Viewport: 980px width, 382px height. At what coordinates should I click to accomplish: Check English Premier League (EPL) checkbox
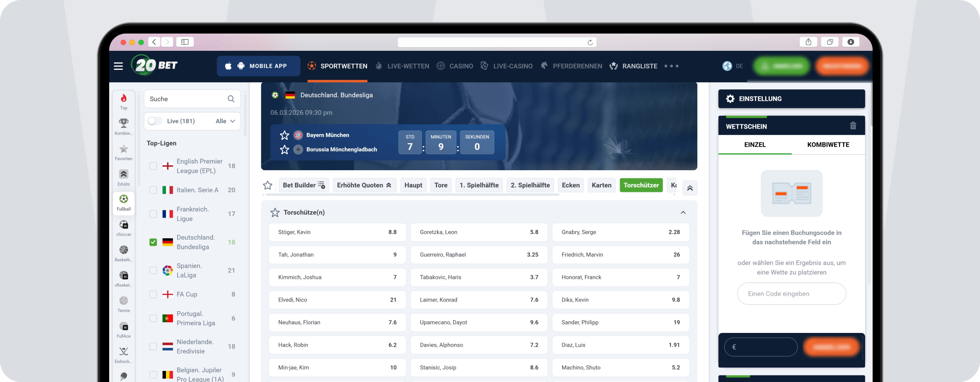(153, 166)
